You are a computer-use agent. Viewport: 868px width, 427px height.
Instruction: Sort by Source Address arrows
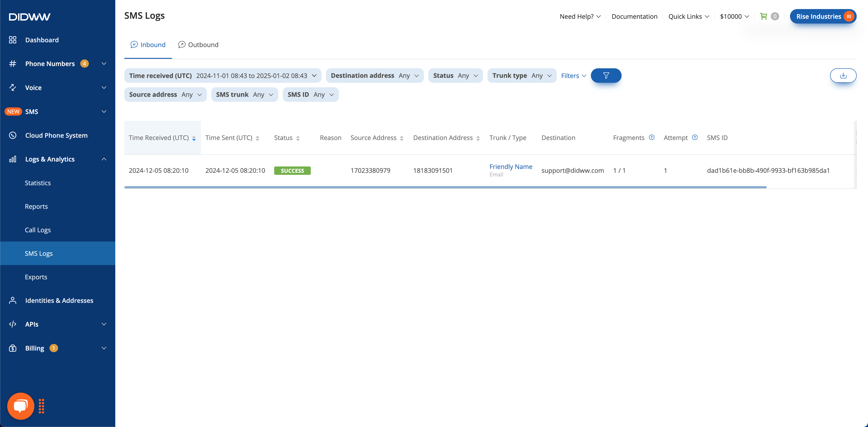point(402,138)
